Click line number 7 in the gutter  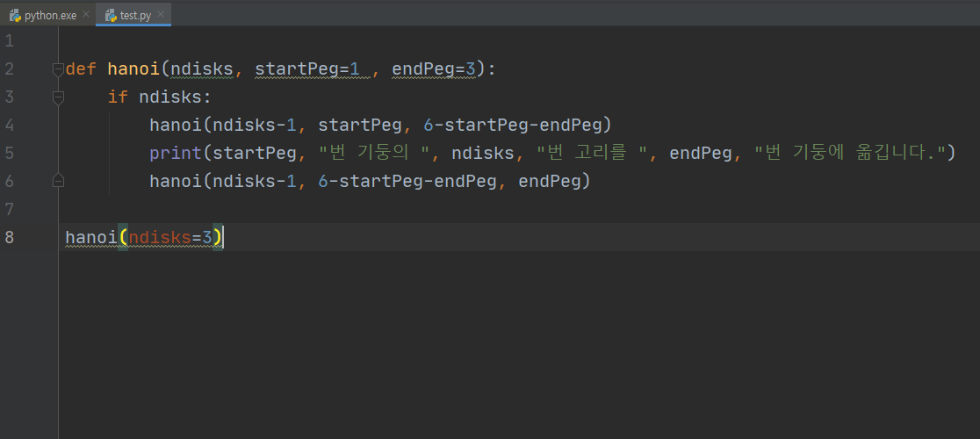tap(9, 209)
